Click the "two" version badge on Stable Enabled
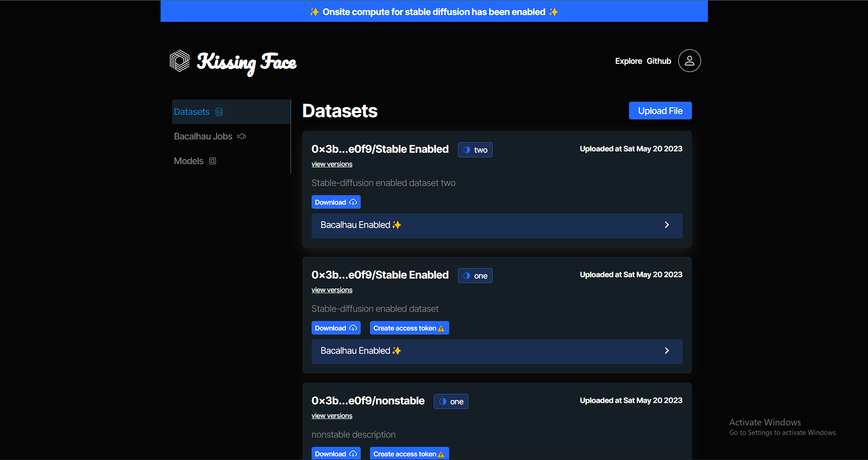The image size is (868, 460). pyautogui.click(x=475, y=150)
